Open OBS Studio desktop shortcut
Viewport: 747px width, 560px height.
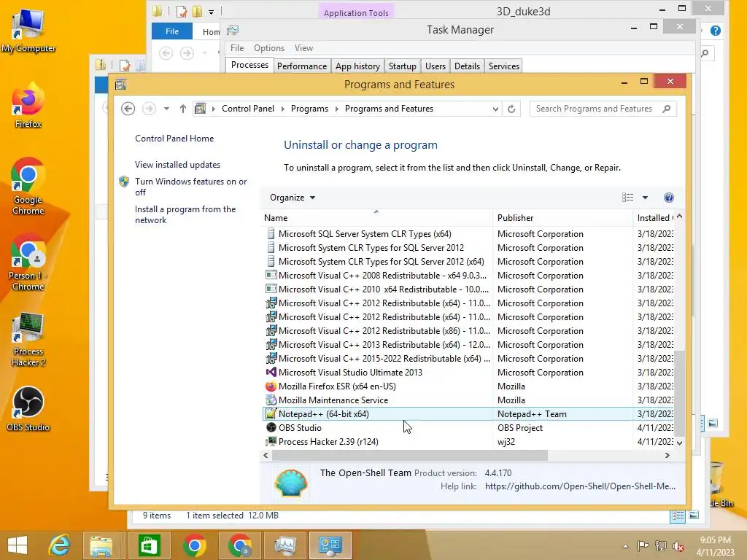point(28,409)
